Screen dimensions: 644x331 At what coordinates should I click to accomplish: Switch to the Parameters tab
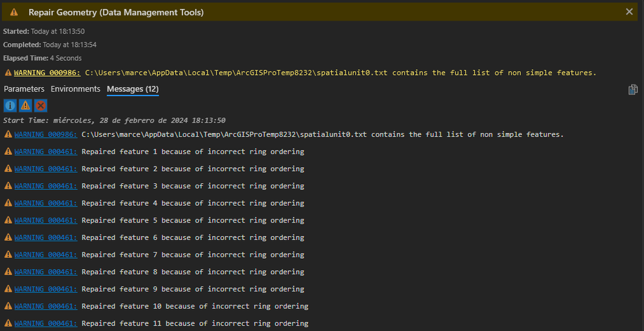pos(24,89)
